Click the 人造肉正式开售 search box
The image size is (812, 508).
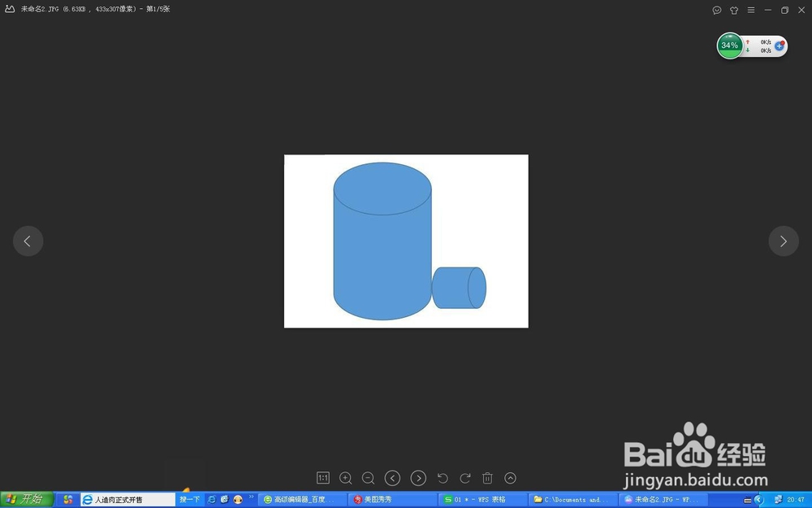click(128, 500)
